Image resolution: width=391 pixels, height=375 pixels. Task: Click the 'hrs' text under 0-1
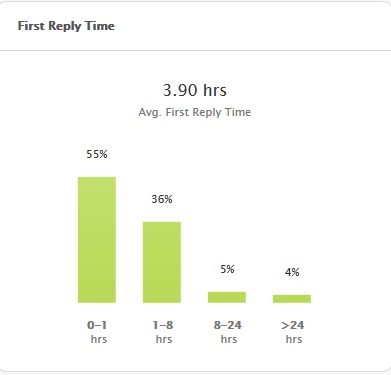pyautogui.click(x=99, y=339)
